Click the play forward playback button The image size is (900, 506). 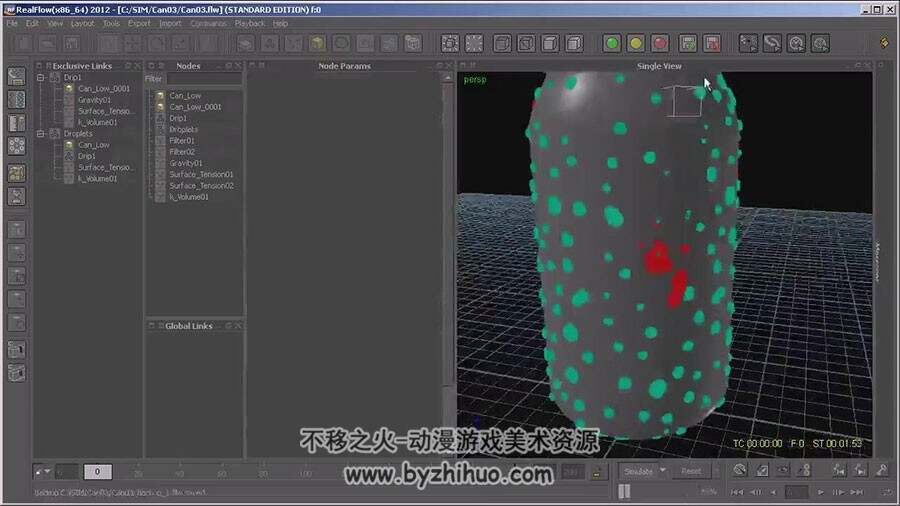[x=821, y=492]
